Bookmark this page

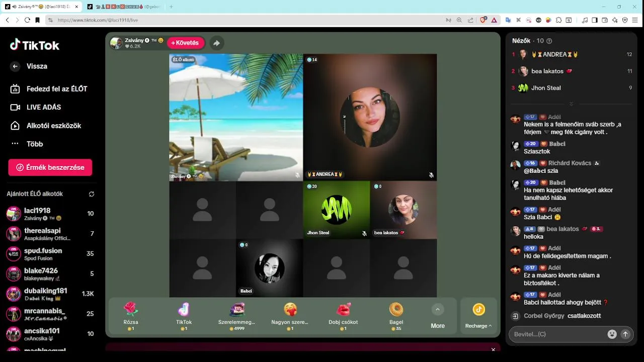(37, 20)
